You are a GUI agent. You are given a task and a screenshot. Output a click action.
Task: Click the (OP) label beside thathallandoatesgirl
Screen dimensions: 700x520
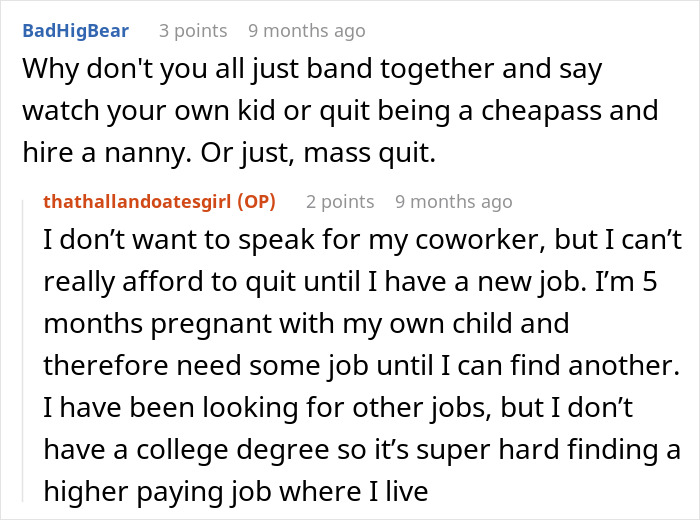point(256,201)
